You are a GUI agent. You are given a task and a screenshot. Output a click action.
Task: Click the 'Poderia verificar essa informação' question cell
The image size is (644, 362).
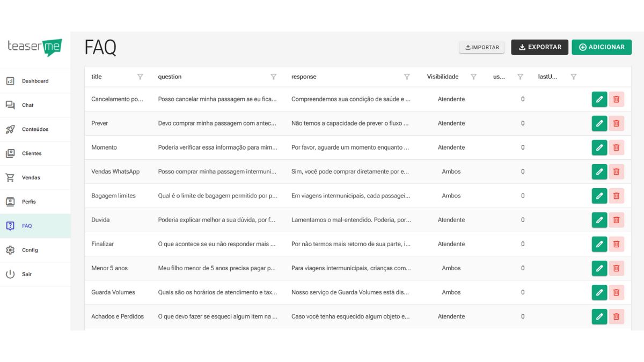(218, 147)
